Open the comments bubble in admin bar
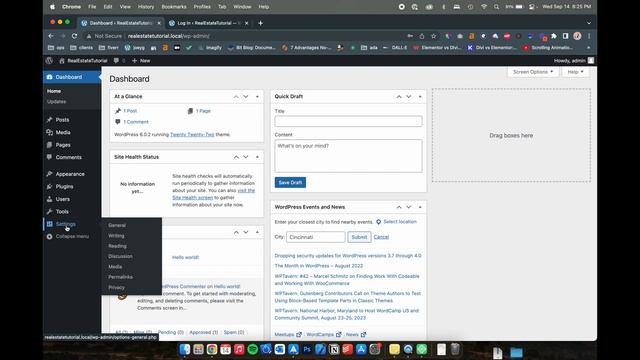The height and width of the screenshot is (360, 640). (x=119, y=60)
